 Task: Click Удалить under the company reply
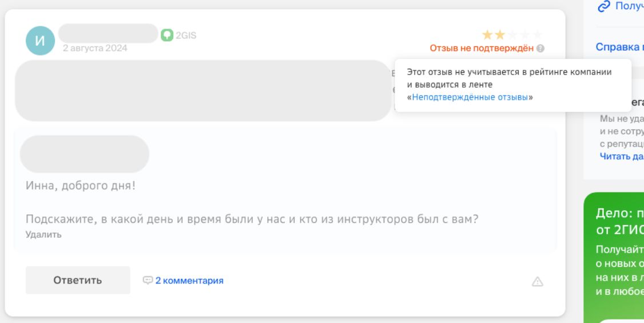(43, 234)
